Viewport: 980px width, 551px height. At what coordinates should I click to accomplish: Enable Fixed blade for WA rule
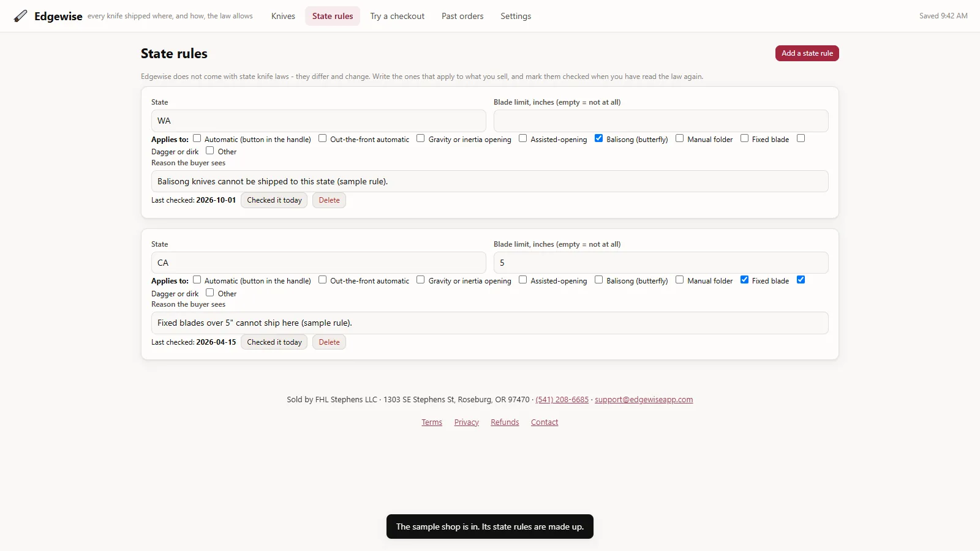[x=744, y=138]
